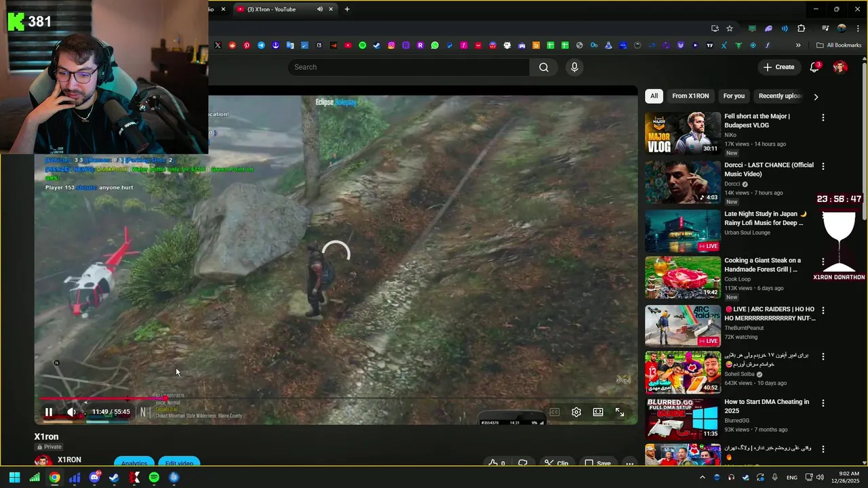Viewport: 868px width, 488px height.
Task: Click the YouTube search field
Action: click(409, 67)
